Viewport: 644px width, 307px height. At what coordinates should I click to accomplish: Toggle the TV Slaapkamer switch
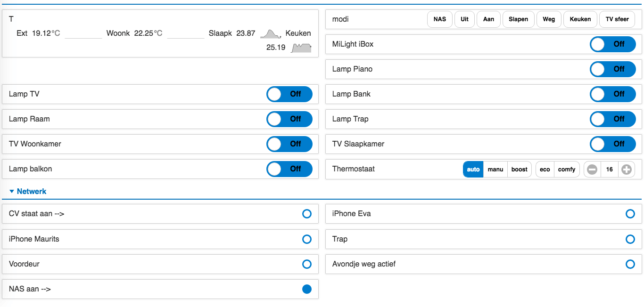coord(613,144)
